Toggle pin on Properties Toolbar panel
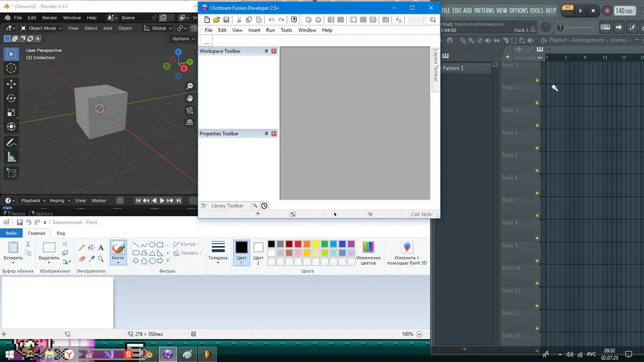Image resolution: width=644 pixels, height=362 pixels. click(x=266, y=133)
